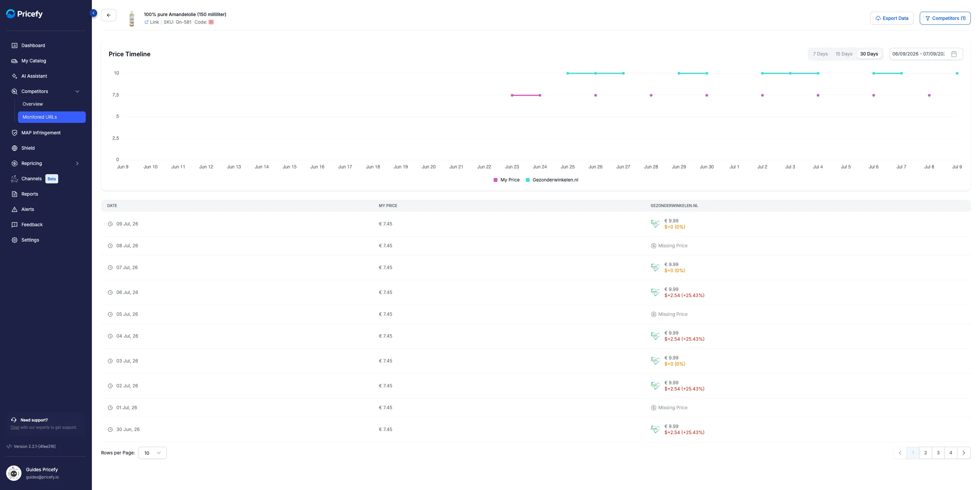
Task: Go to page 3 of the table
Action: point(938,453)
